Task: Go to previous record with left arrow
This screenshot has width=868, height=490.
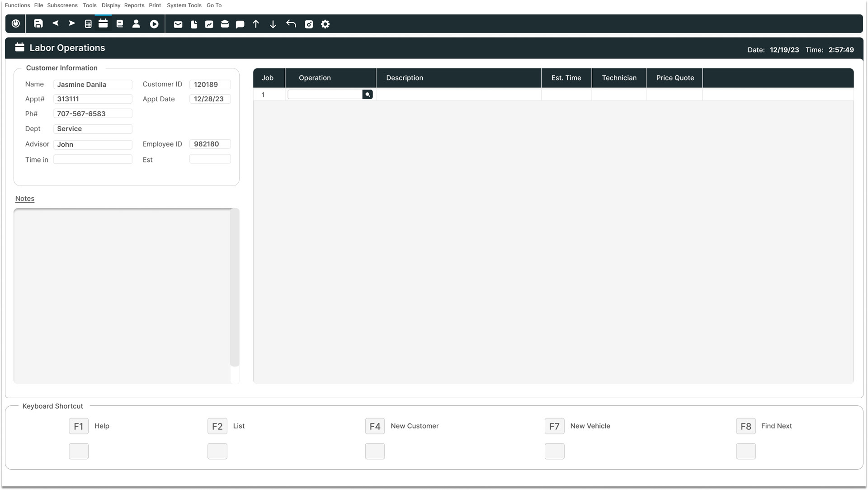Action: click(x=55, y=23)
